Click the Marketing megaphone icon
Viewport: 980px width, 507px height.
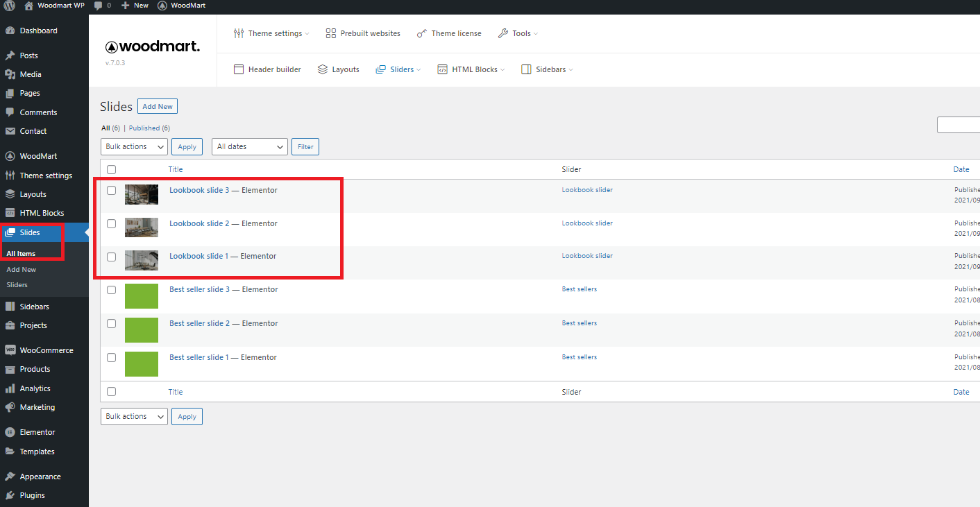click(10, 407)
